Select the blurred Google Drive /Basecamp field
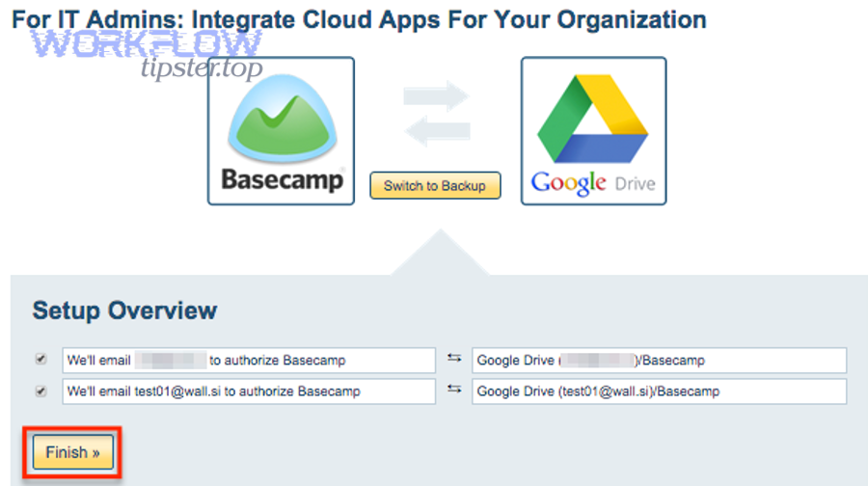 (659, 361)
